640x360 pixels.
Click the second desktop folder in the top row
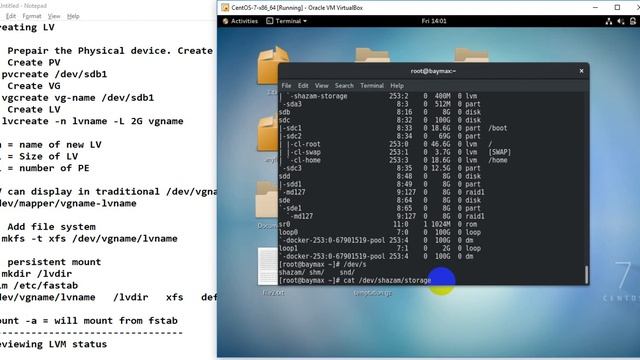(x=372, y=55)
